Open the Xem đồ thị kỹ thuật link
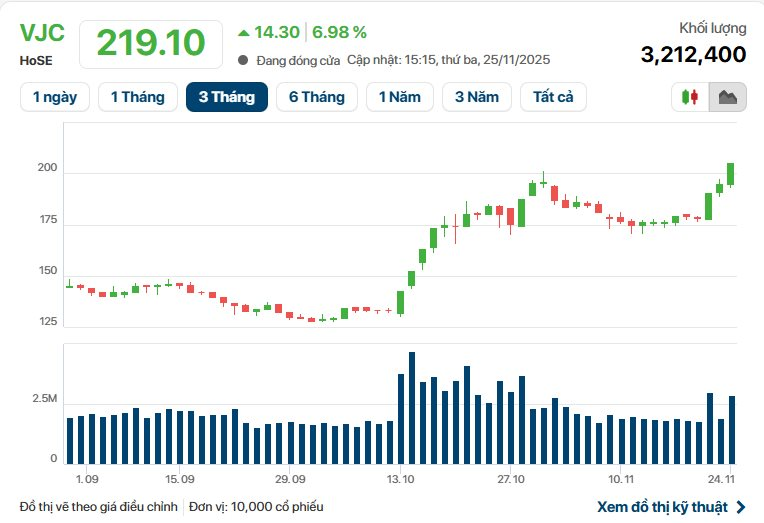Screen dimensions: 764x523 [662, 507]
